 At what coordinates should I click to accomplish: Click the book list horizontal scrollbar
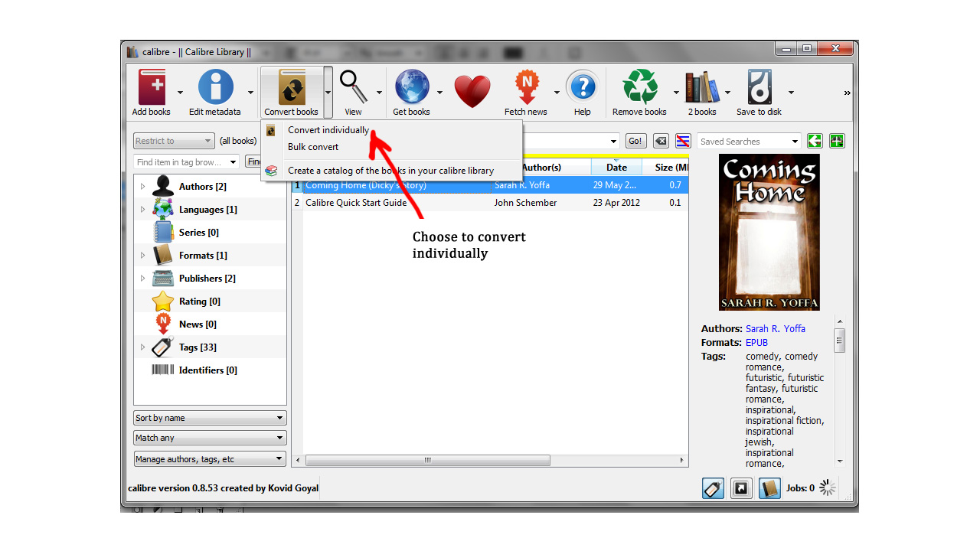pos(427,460)
